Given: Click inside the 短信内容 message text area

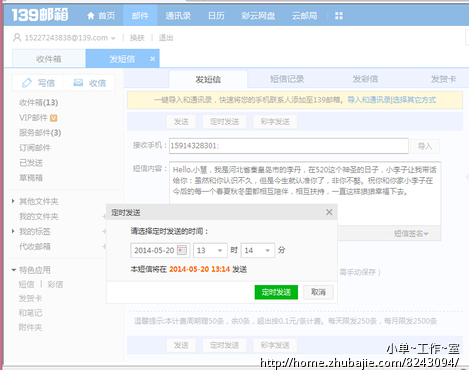Looking at the screenshot, I should (x=305, y=193).
